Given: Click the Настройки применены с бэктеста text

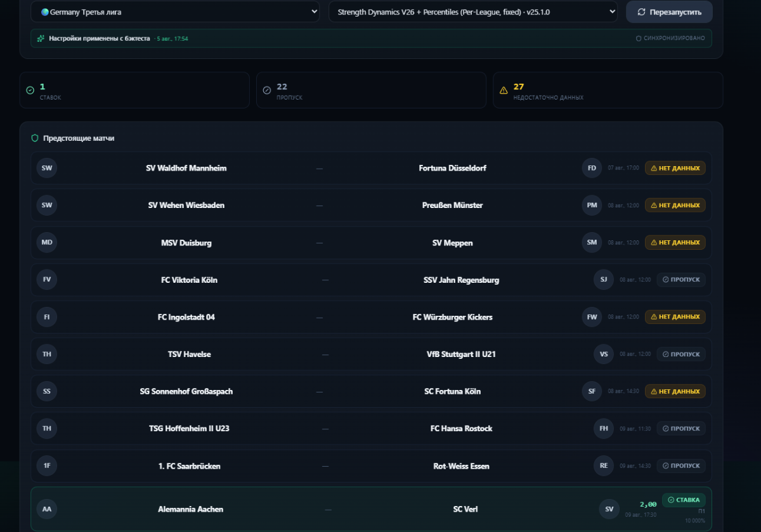Looking at the screenshot, I should pos(100,39).
